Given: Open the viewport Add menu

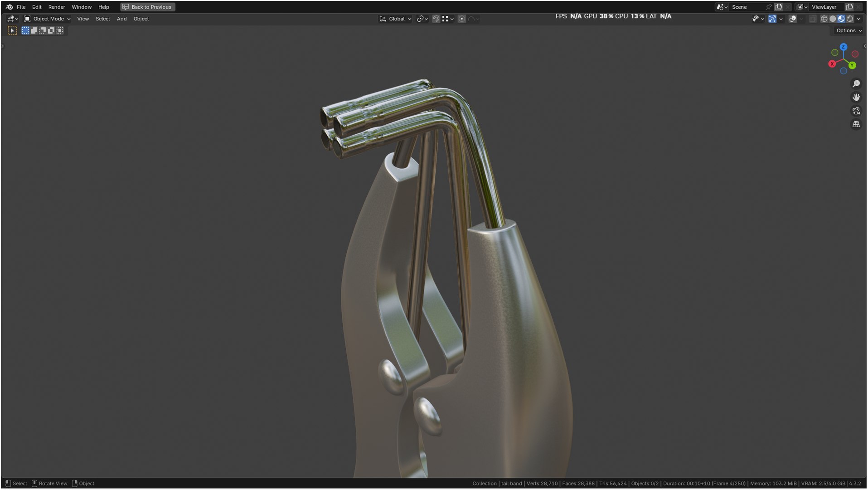Looking at the screenshot, I should 121,19.
